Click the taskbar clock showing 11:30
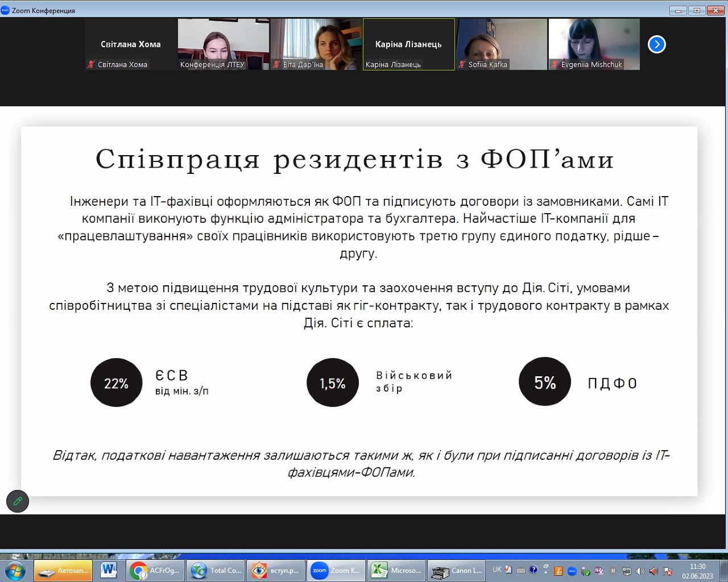This screenshot has width=728, height=582. coord(697,571)
